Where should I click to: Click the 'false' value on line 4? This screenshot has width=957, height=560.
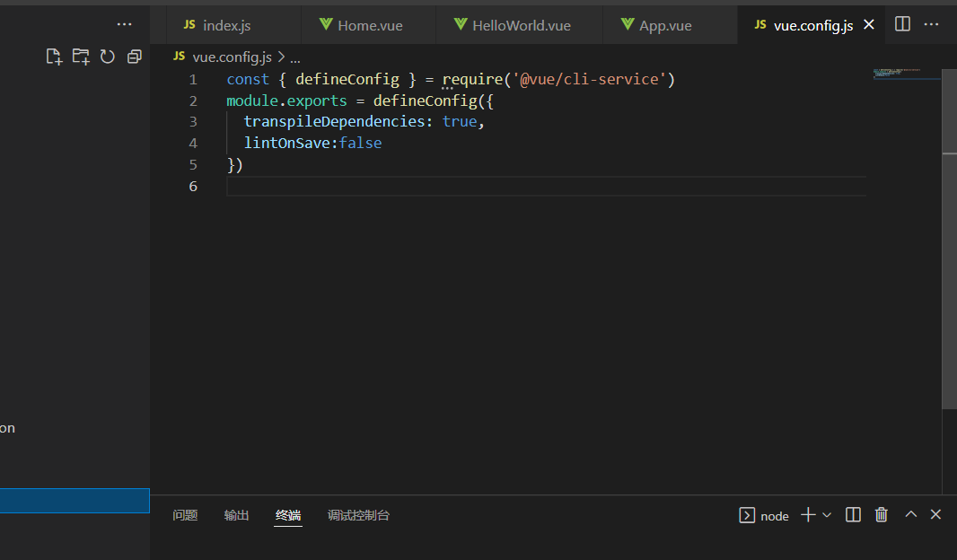click(x=360, y=143)
